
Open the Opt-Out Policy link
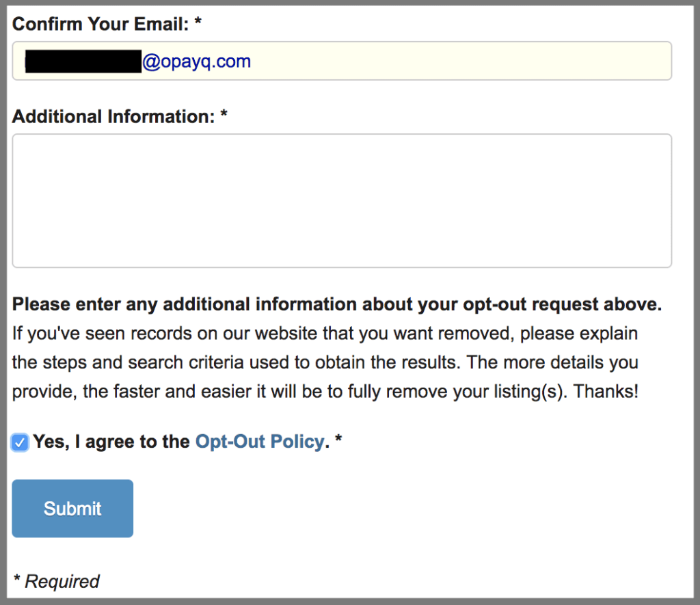pos(260,442)
